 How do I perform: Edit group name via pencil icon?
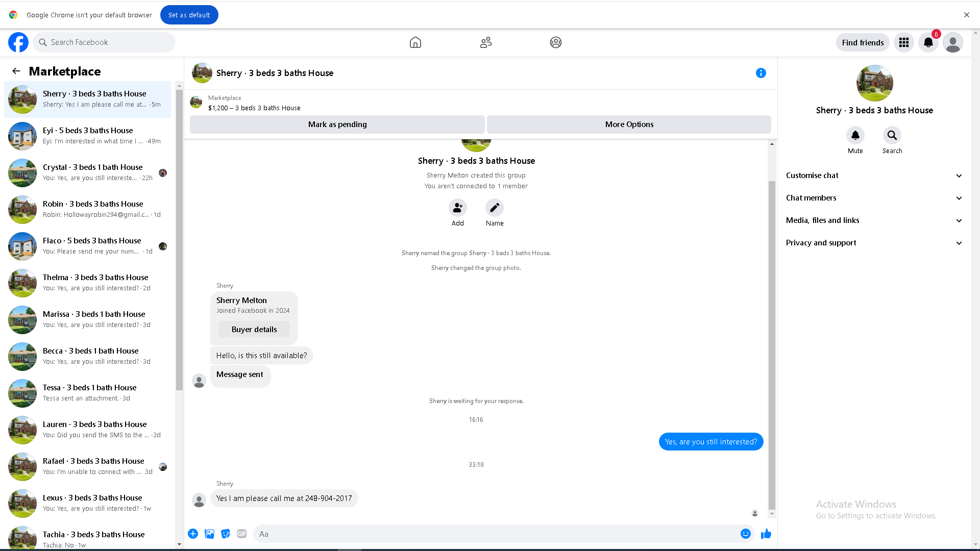pyautogui.click(x=494, y=208)
